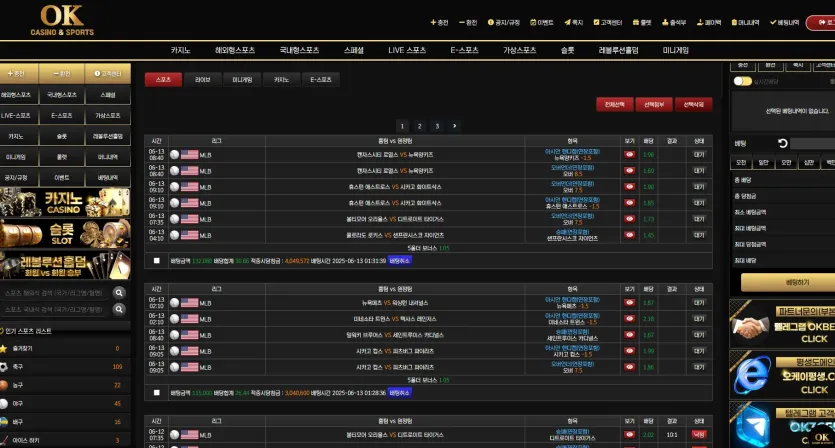Click lower magnifier search icon in sidebar
This screenshot has height=448, width=835.
(119, 309)
